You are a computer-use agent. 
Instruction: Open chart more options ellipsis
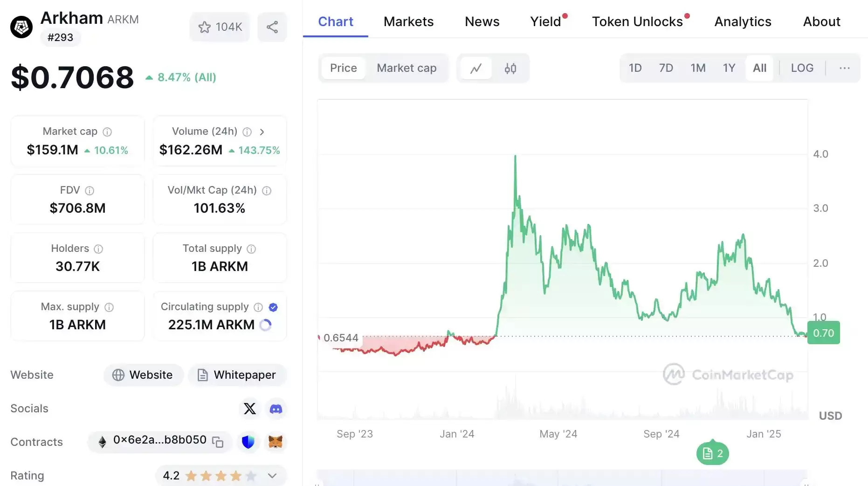click(844, 68)
